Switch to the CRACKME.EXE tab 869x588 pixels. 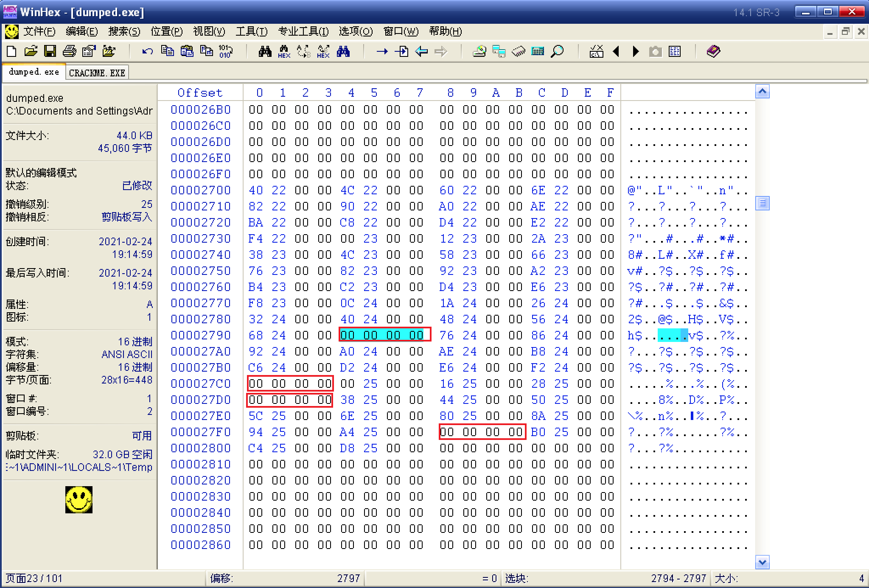(x=97, y=72)
